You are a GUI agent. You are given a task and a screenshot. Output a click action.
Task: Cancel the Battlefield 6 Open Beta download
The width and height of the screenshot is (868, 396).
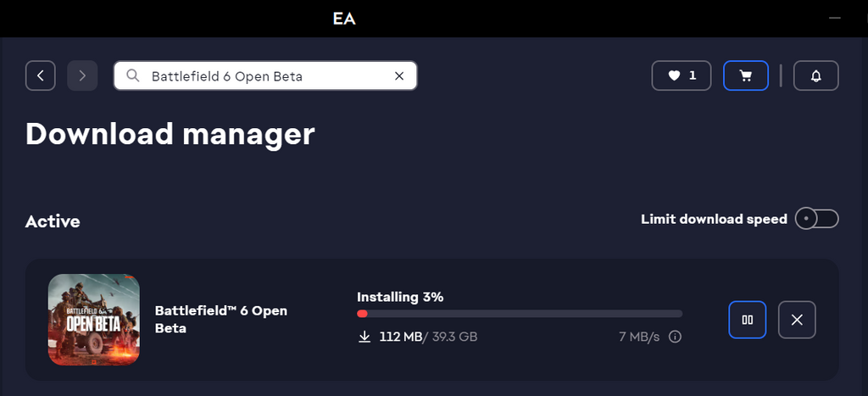point(797,320)
